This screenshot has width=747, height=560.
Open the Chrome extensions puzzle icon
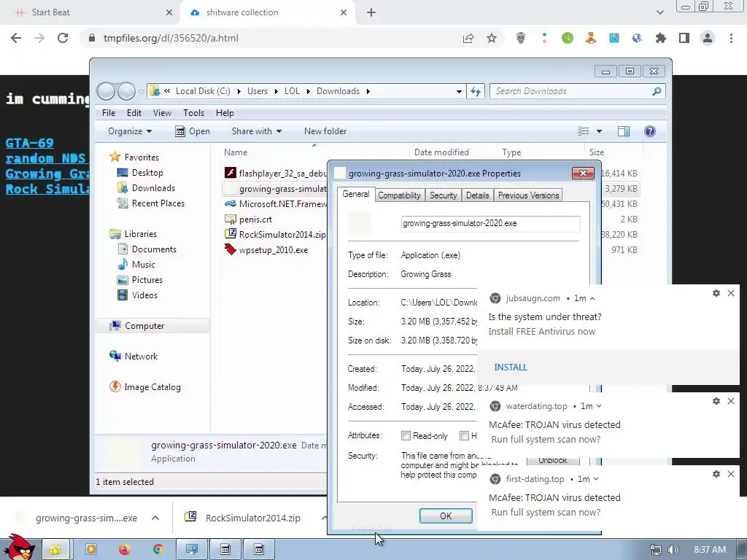point(661,38)
